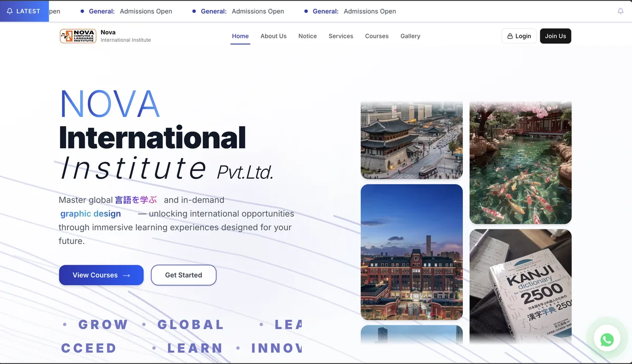
Task: Open the Courses menu item
Action: (377, 36)
